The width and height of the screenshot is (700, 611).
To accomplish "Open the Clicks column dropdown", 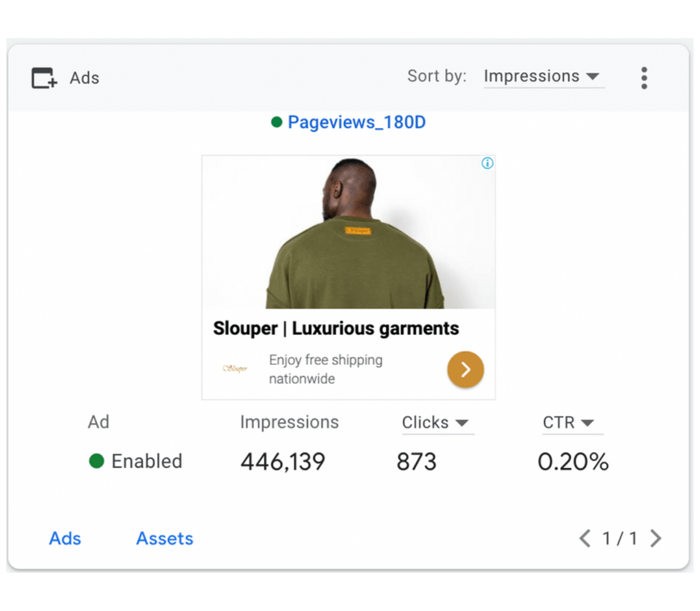I will [437, 422].
